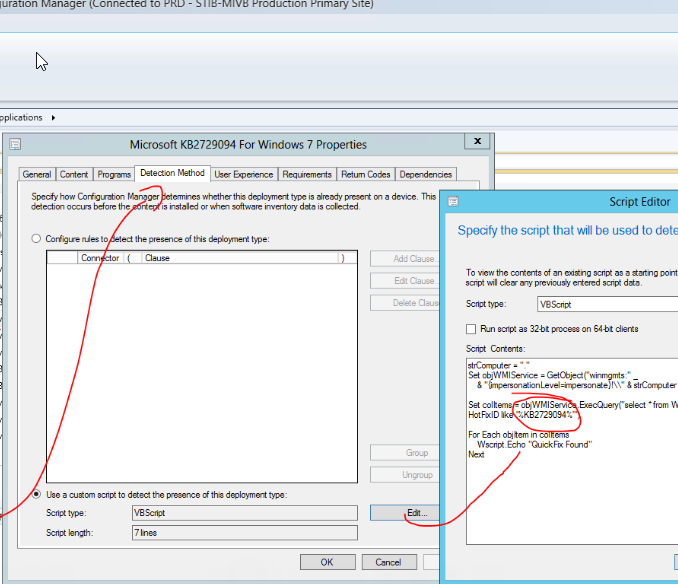Click the Edit... script button
Viewport: 678px width, 584px height.
pos(405,513)
